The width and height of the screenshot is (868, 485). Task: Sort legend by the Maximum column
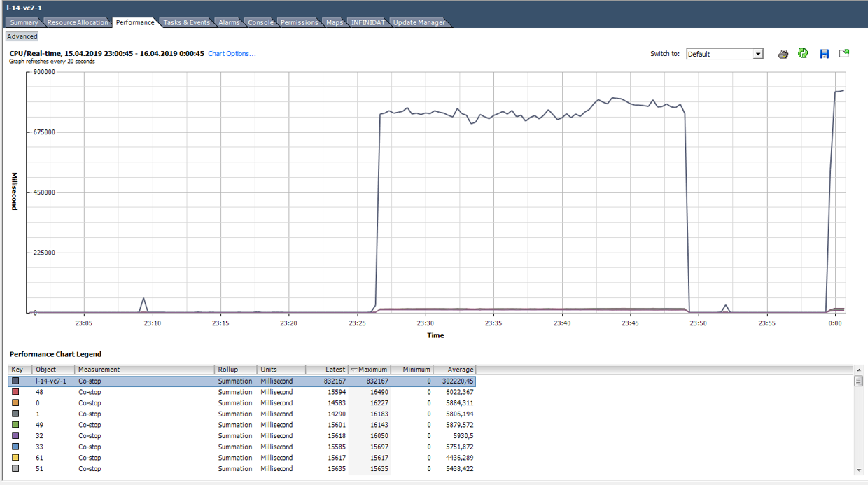[x=370, y=370]
